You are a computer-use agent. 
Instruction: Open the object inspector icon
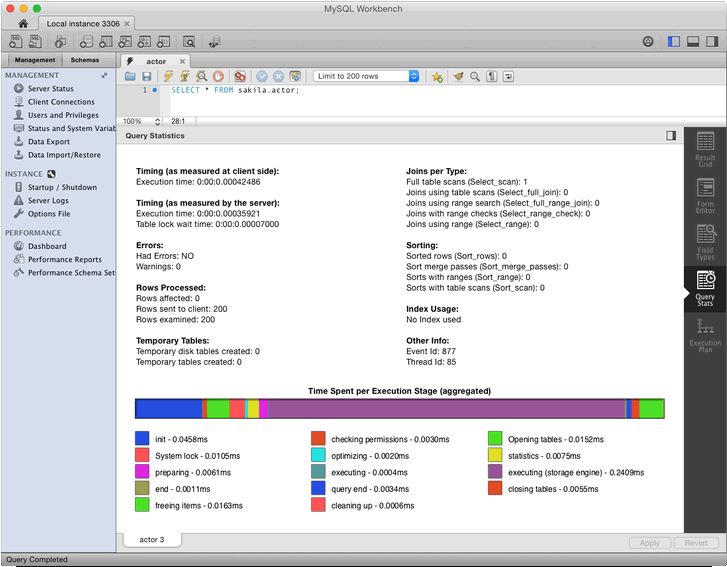pyautogui.click(x=60, y=42)
